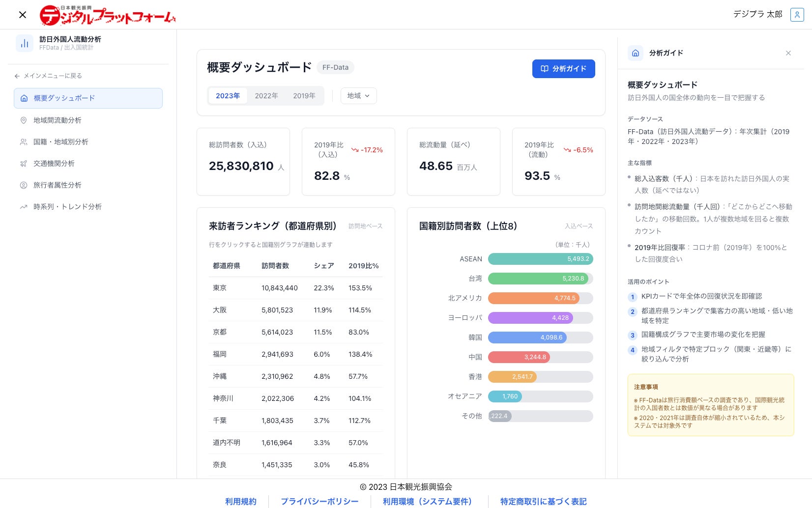This screenshot has height=508, width=812.
Task: Select the 大阪 row in prefecture ranking
Action: [x=296, y=310]
